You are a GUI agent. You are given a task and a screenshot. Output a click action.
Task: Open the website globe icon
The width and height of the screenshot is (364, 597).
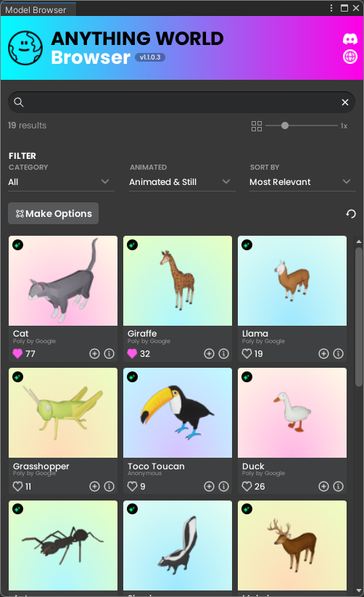(x=350, y=57)
